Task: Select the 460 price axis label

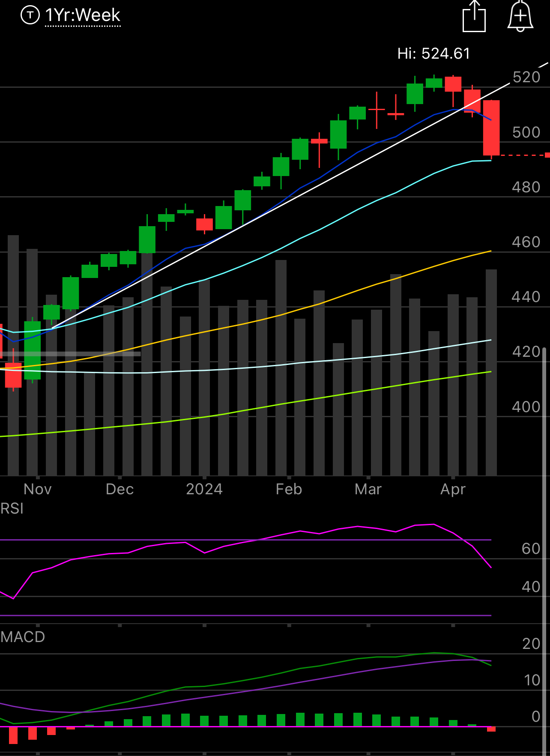Action: 526,242
